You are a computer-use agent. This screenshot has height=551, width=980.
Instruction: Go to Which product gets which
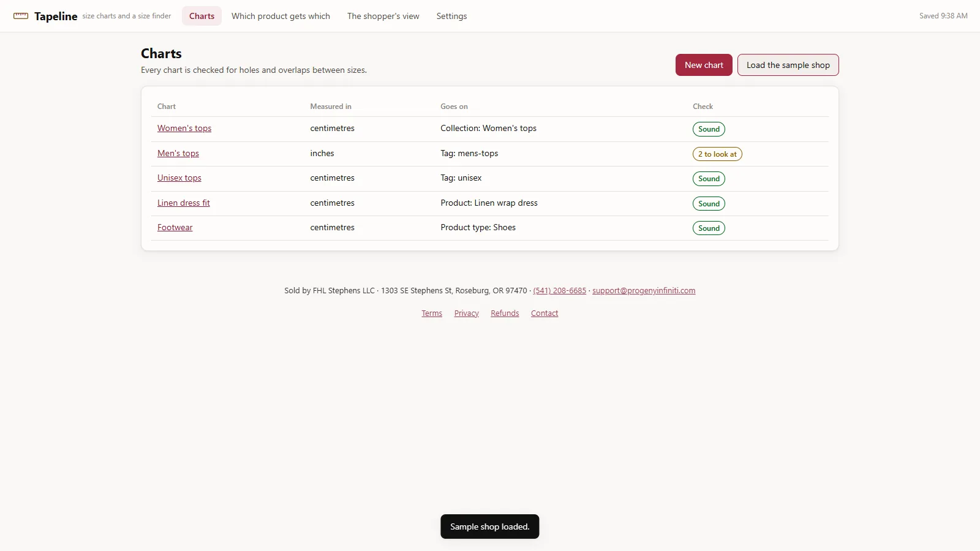coord(281,16)
